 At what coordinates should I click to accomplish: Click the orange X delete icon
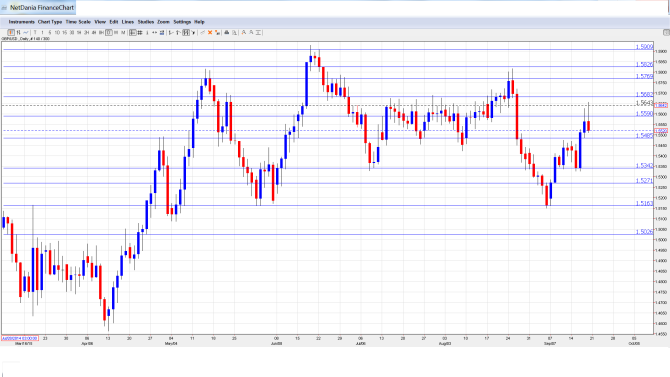pos(210,32)
